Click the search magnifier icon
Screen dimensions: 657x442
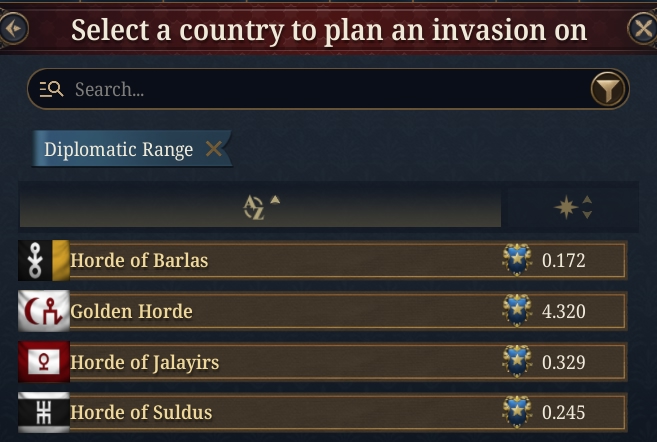click(x=52, y=89)
